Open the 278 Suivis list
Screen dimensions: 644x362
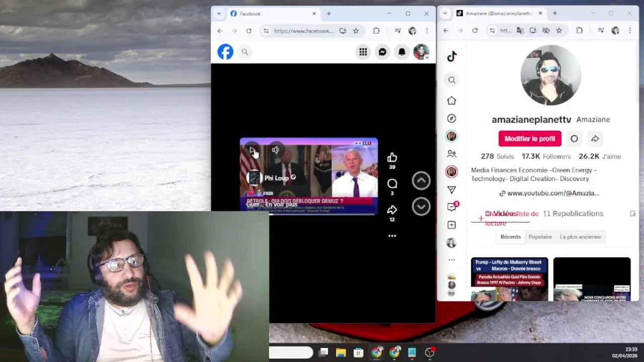497,156
